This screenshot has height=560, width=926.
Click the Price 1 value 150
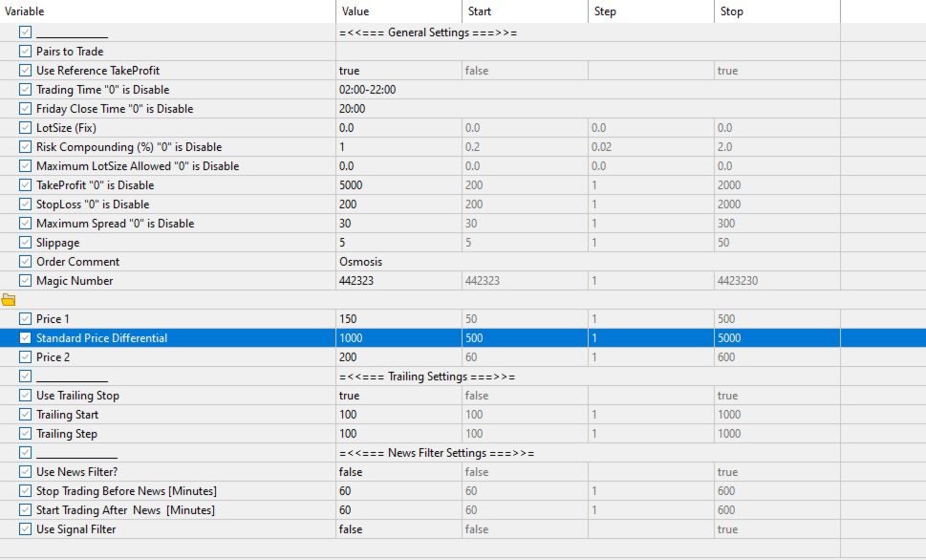point(348,319)
